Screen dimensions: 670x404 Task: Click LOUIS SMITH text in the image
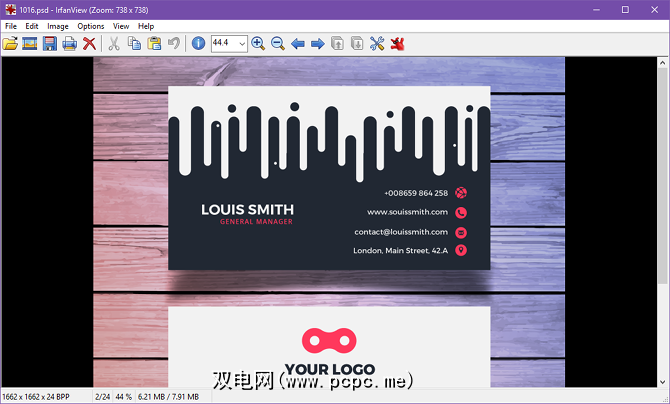[247, 209]
